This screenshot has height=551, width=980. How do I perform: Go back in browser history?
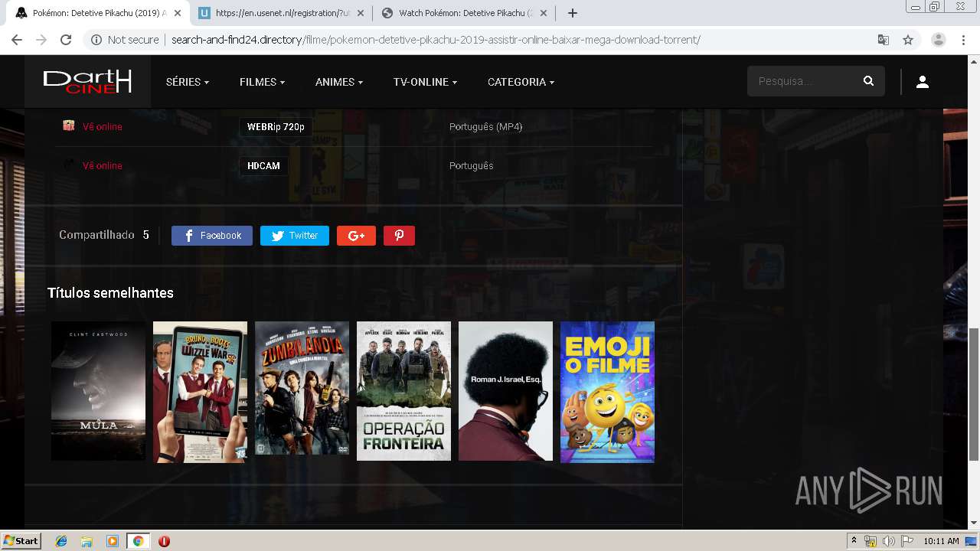coord(17,40)
